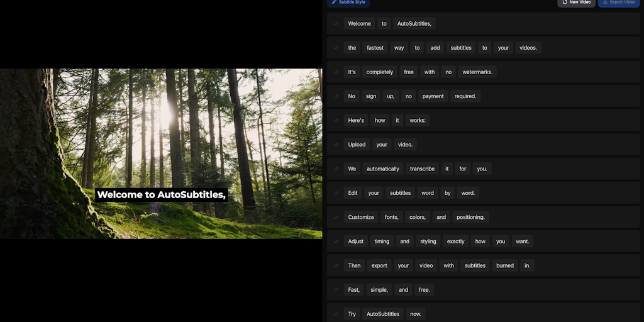The width and height of the screenshot is (644, 322).
Task: Click the word "word." ending the Edit line
Action: [468, 193]
